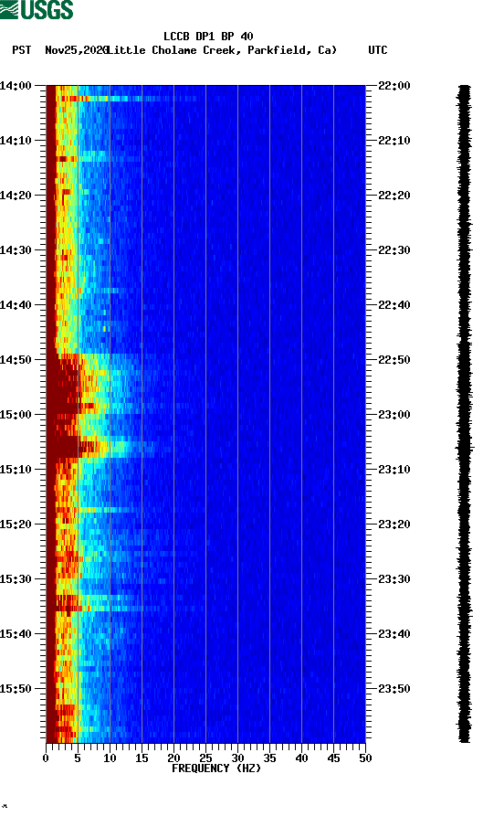Click the 23:40 UTC time label

[x=394, y=634]
